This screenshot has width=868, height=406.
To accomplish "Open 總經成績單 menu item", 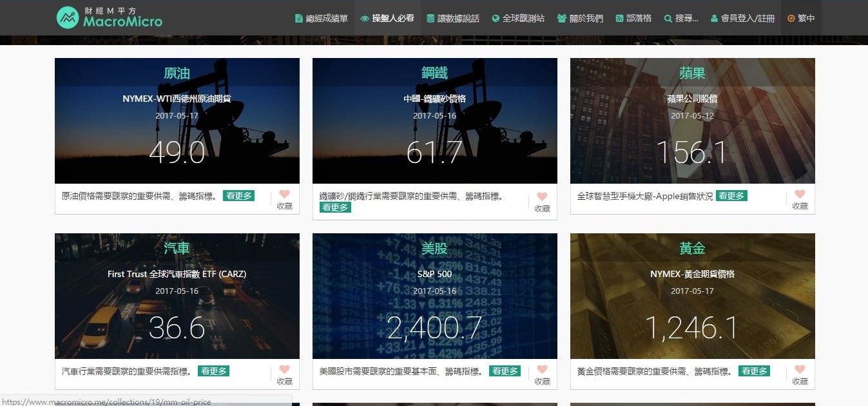I will [321, 18].
